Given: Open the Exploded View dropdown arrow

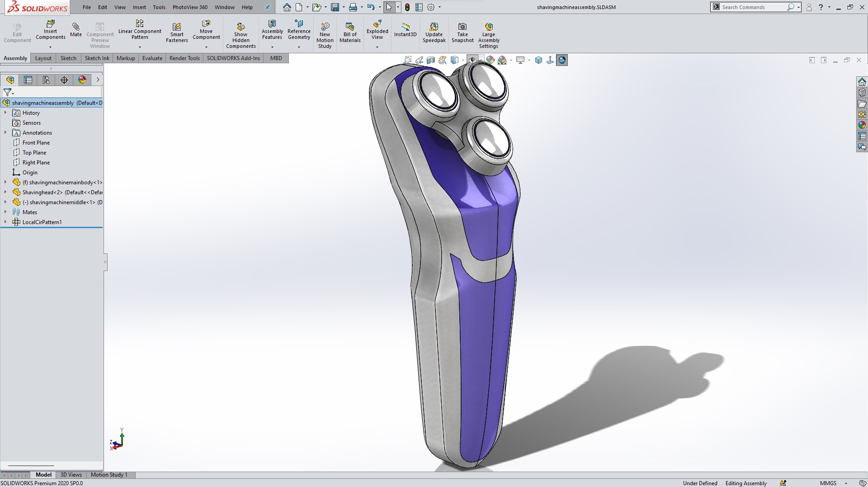Looking at the screenshot, I should coord(377,47).
